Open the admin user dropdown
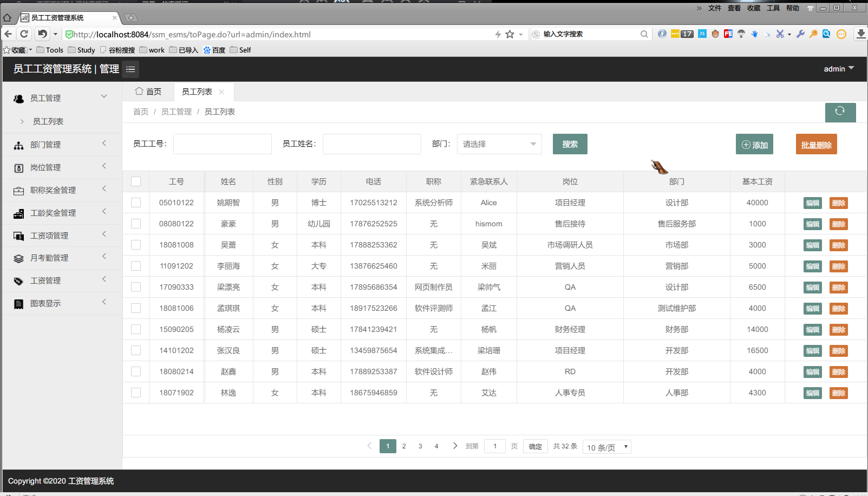868x496 pixels. (x=839, y=69)
